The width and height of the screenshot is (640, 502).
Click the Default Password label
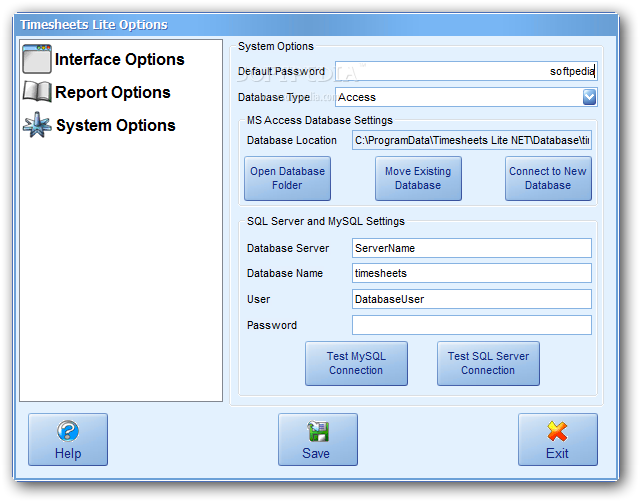[x=281, y=71]
